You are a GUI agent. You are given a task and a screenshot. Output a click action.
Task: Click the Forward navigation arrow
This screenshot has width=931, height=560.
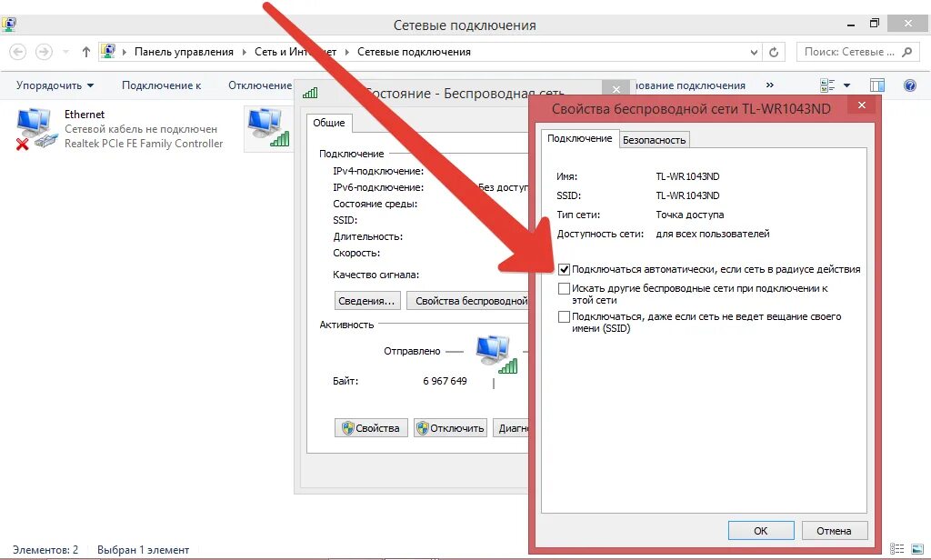coord(44,52)
